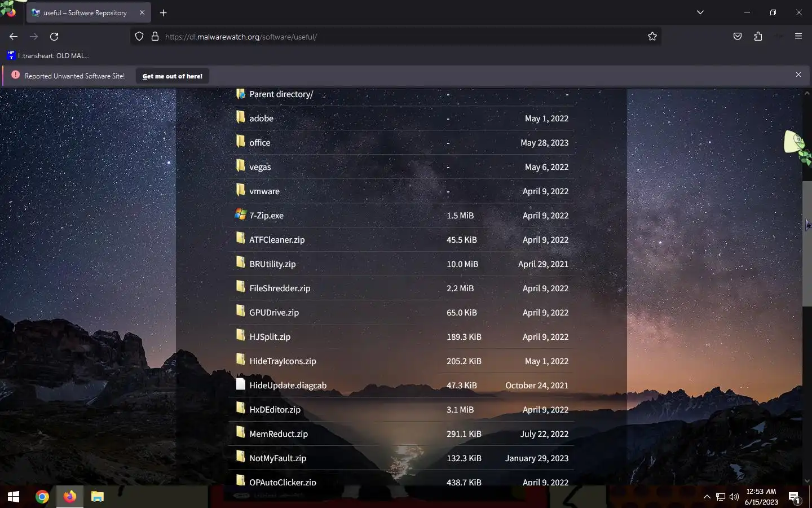Click the 10.0 MiB size of BRUtility.zip
The height and width of the screenshot is (508, 812).
[x=462, y=264]
